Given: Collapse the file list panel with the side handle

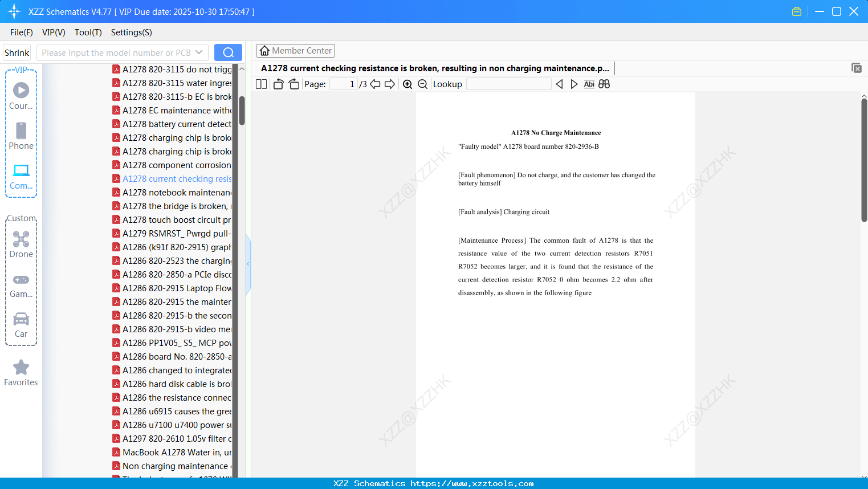Looking at the screenshot, I should point(248,264).
